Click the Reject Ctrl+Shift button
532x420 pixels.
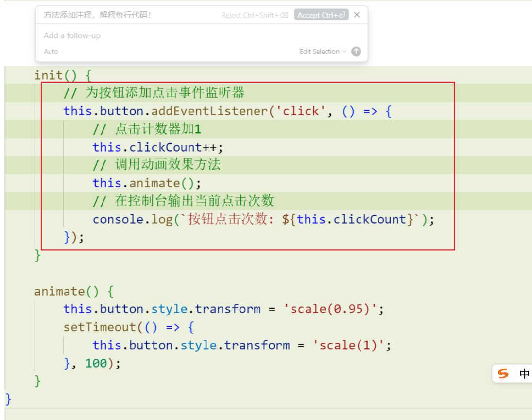click(255, 15)
